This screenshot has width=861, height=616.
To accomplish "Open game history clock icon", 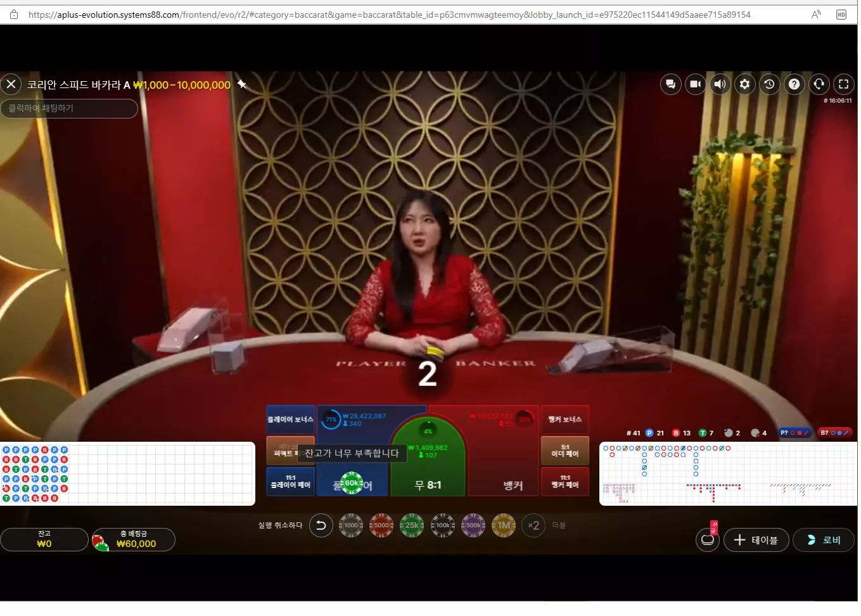I will (769, 84).
